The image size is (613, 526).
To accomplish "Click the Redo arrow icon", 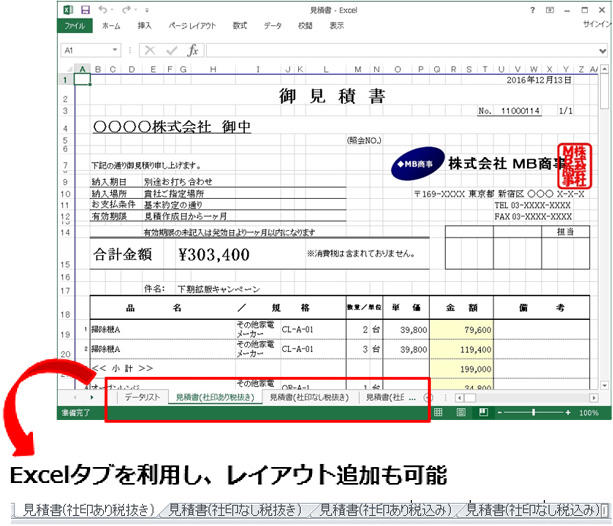I will pos(127,9).
